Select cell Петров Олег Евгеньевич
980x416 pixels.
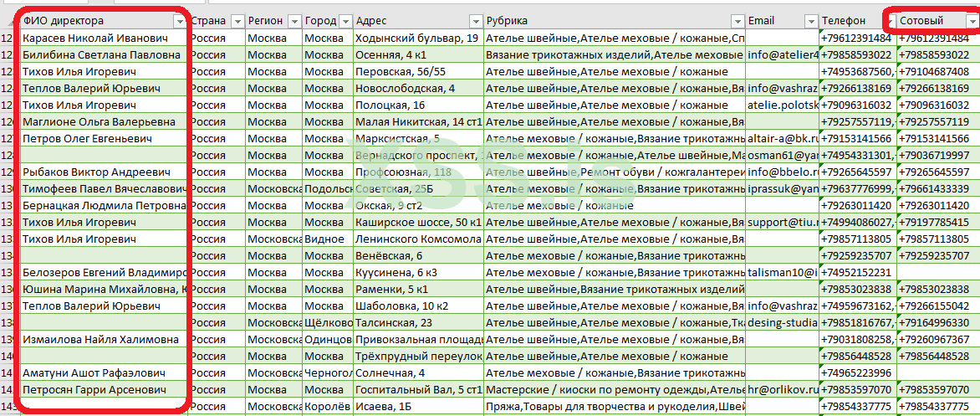click(x=105, y=138)
